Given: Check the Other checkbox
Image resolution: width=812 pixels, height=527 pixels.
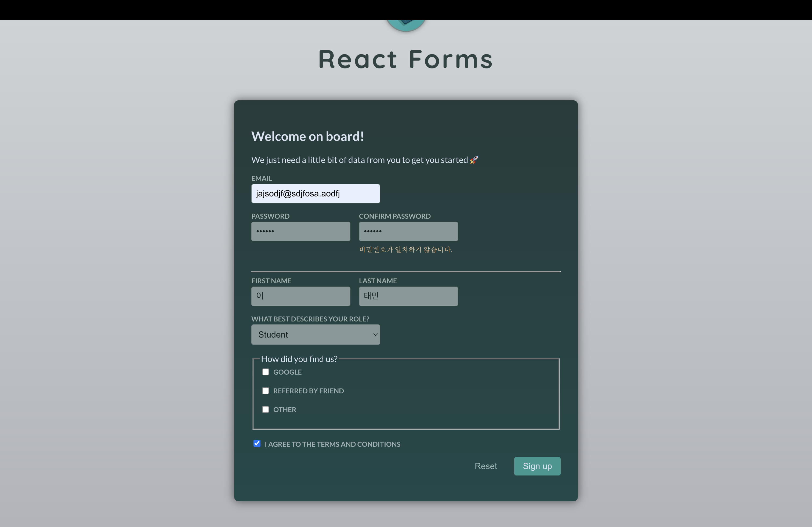Looking at the screenshot, I should [266, 409].
